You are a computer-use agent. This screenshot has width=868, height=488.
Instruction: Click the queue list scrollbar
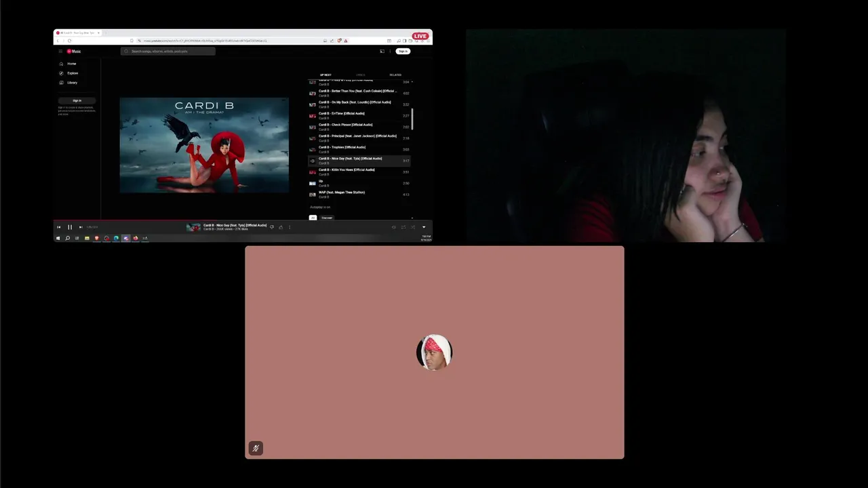point(412,119)
